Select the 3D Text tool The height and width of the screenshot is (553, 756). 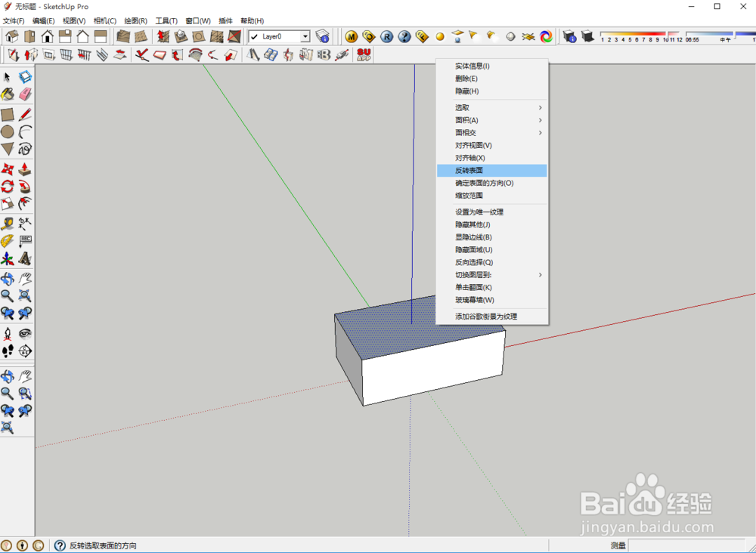(x=25, y=258)
